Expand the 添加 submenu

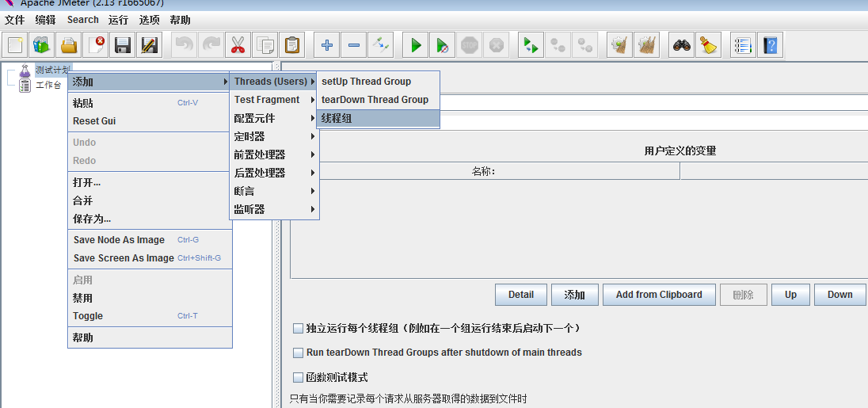[150, 82]
